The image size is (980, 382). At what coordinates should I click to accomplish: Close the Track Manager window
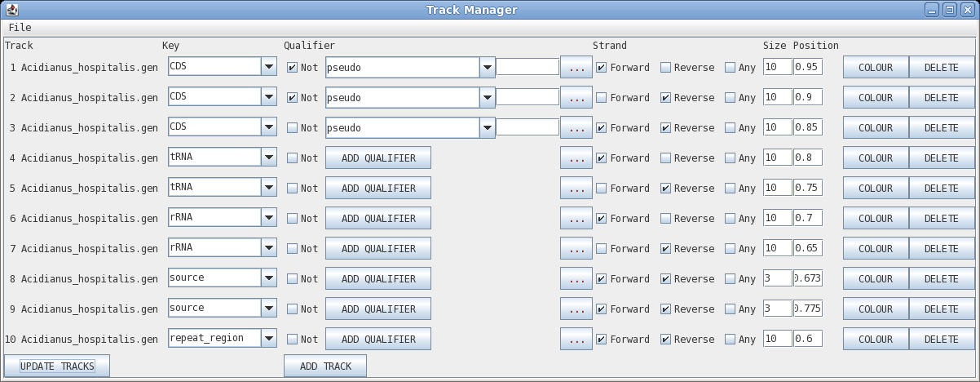[x=965, y=10]
